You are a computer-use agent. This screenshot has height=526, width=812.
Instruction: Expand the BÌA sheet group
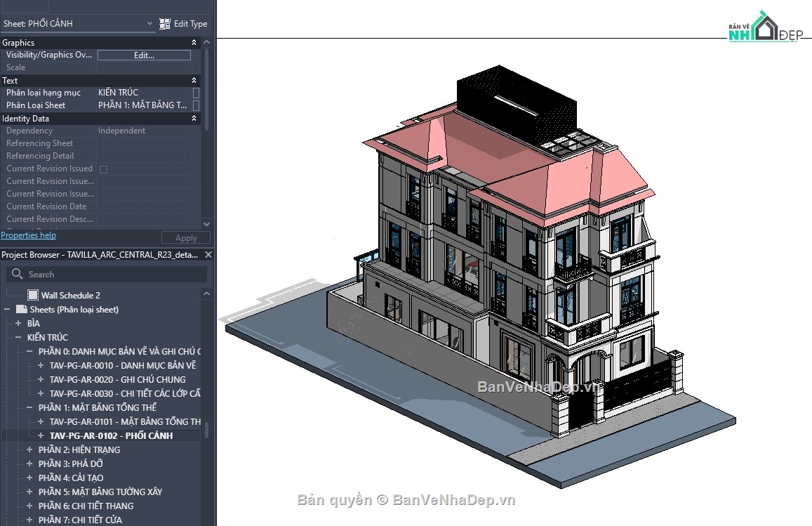pos(18,323)
